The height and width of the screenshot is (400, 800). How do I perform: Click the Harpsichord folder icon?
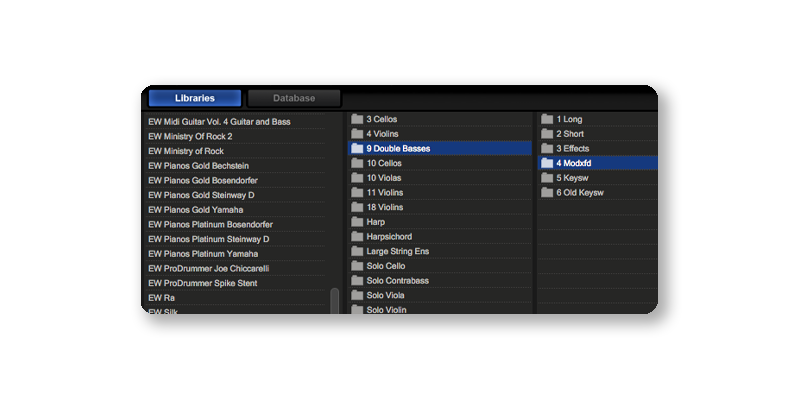pos(357,237)
